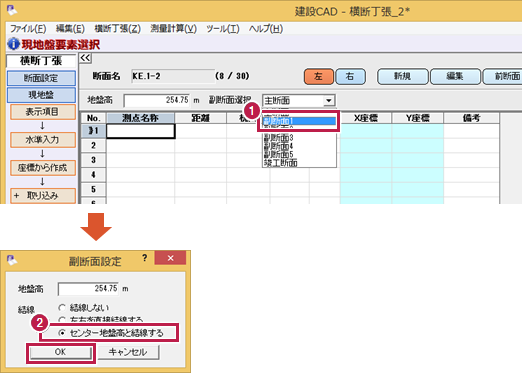The image size is (522, 373).
Task: Select row header 4 in the table
Action: coord(94,175)
